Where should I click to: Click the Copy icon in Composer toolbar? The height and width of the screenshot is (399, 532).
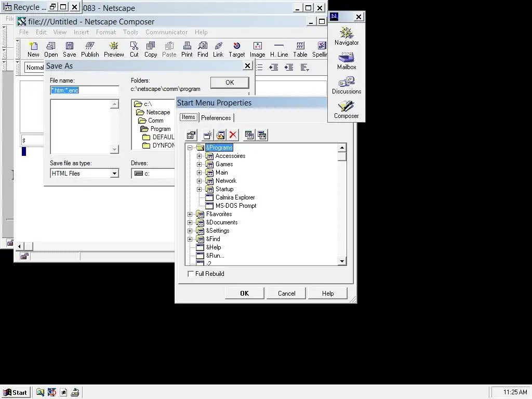151,49
